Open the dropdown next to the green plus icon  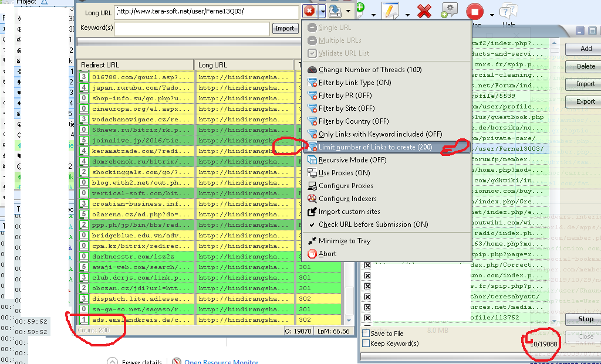373,15
